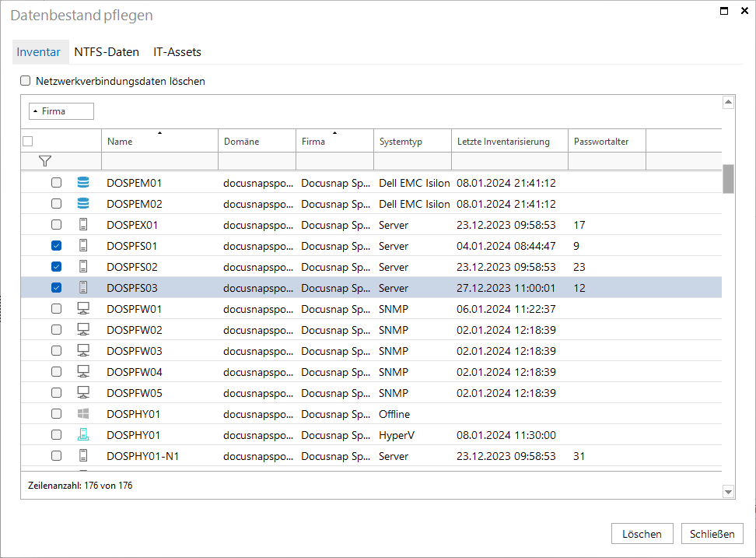Click the server icon of DOSPHY01-N1
The width and height of the screenshot is (756, 558).
[x=83, y=455]
